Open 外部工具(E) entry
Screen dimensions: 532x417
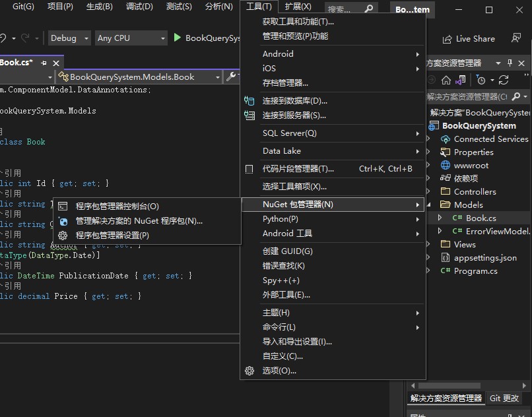[x=333, y=295]
